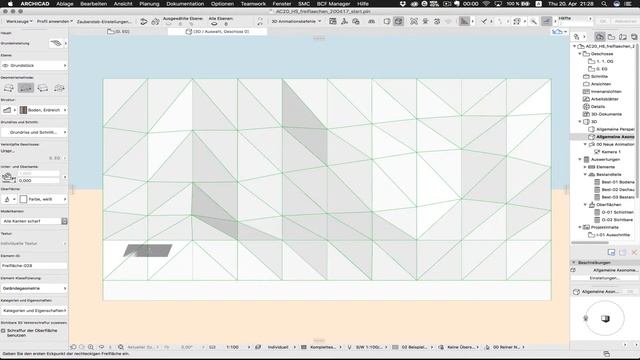Collapse the Auswertungen tree node
The image size is (640, 360).
580,159
